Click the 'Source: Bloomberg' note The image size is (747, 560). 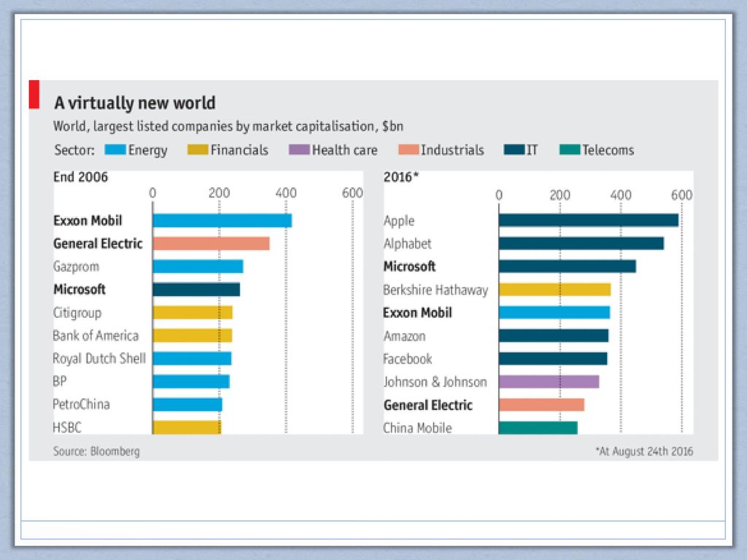96,451
